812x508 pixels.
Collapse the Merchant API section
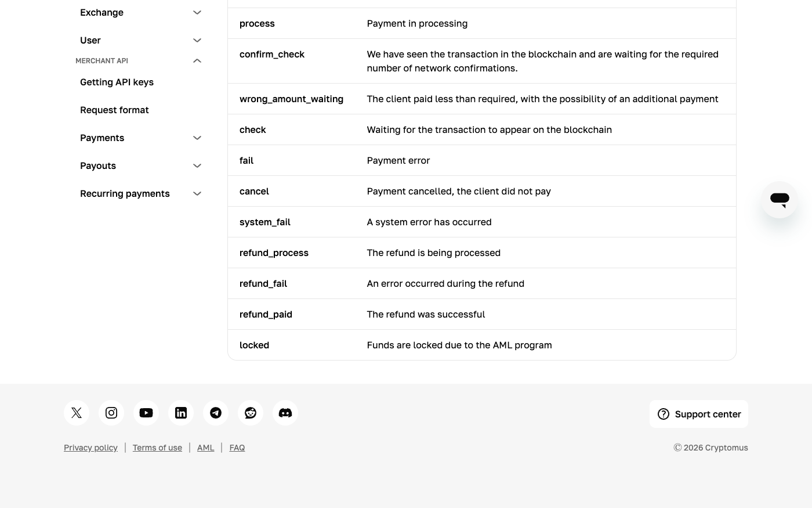[197, 60]
